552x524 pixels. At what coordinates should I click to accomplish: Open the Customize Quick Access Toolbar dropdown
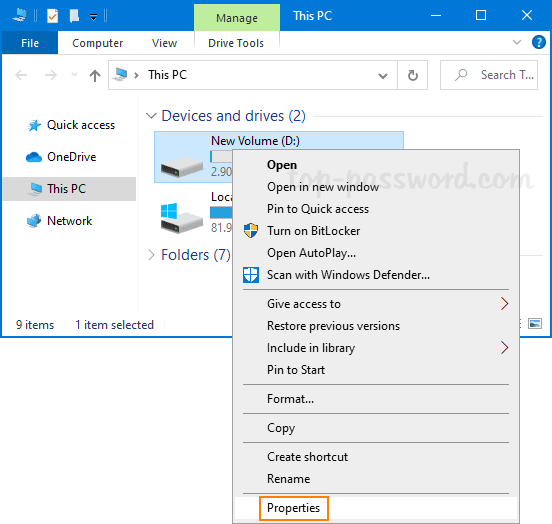tap(93, 17)
